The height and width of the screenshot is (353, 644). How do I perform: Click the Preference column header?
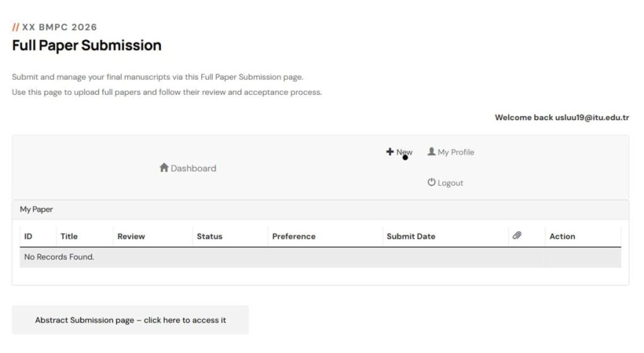click(294, 236)
